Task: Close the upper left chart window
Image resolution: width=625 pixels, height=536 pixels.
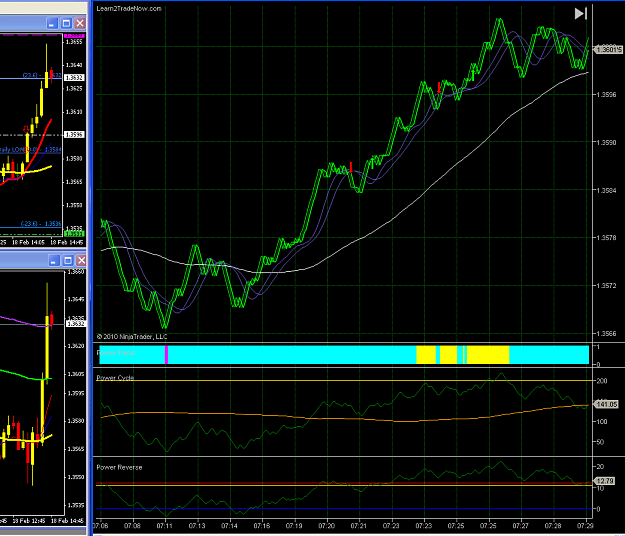Action: pyautogui.click(x=80, y=24)
